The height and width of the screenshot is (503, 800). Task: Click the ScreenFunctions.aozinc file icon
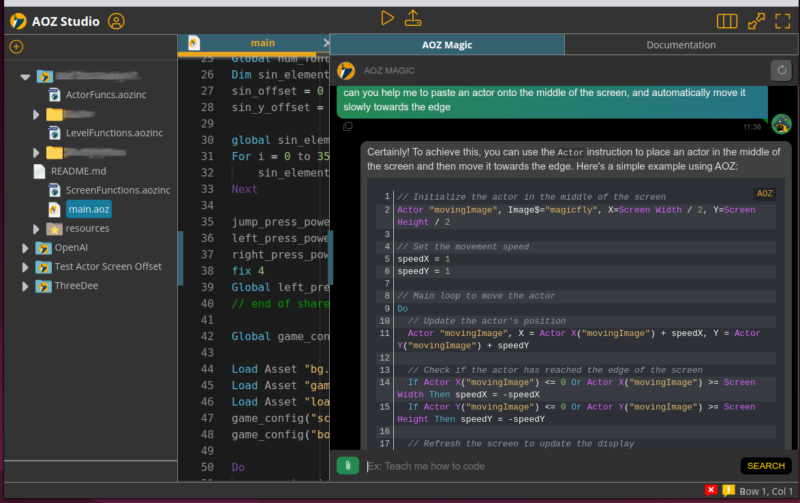[54, 190]
